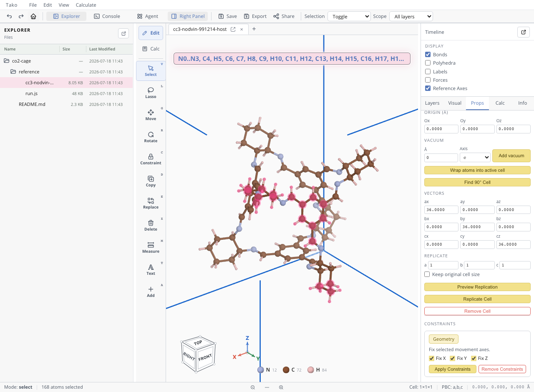Switch to Calc mode
This screenshot has width=534, height=392.
[x=151, y=49]
